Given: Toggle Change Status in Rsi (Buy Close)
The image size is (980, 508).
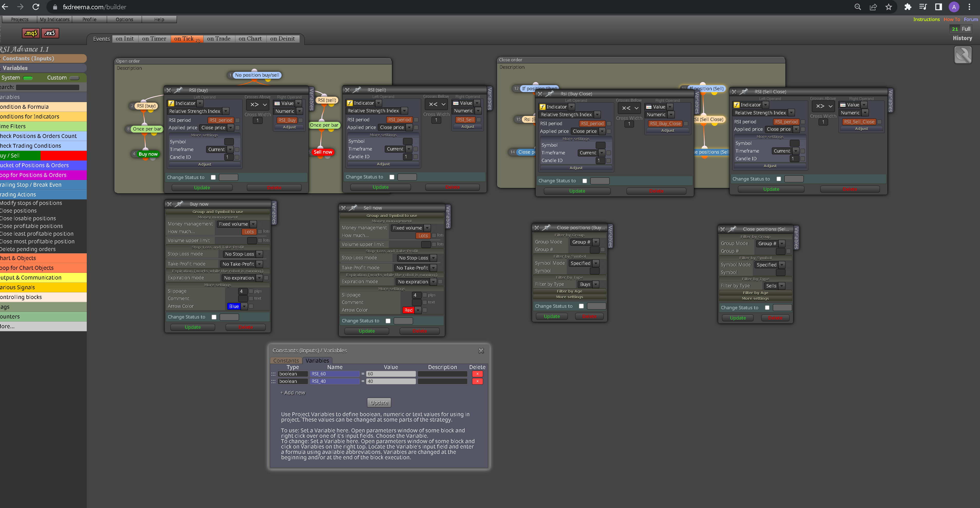Looking at the screenshot, I should click(585, 181).
